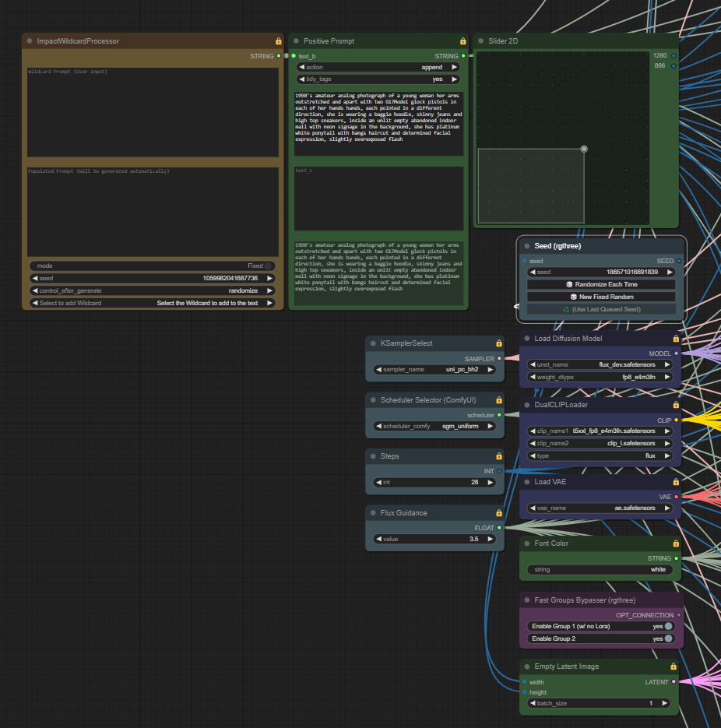This screenshot has height=728, width=721.
Task: Click the Font Color string field
Action: 600,569
